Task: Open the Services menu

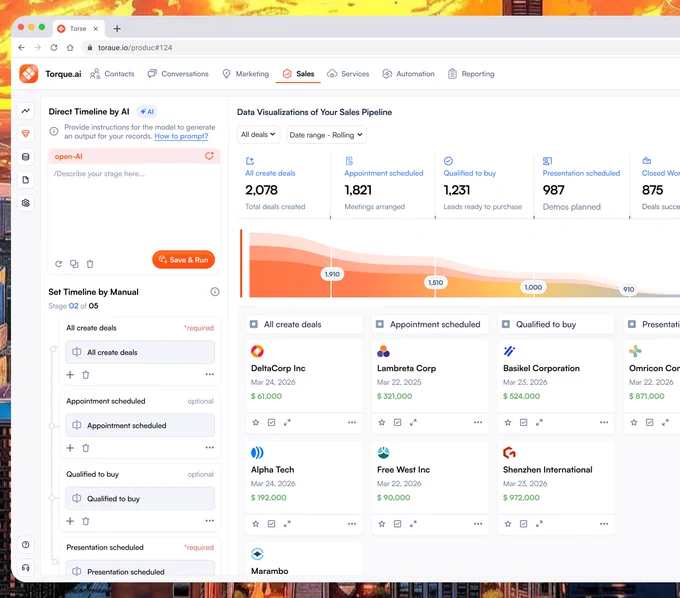Action: click(x=348, y=74)
